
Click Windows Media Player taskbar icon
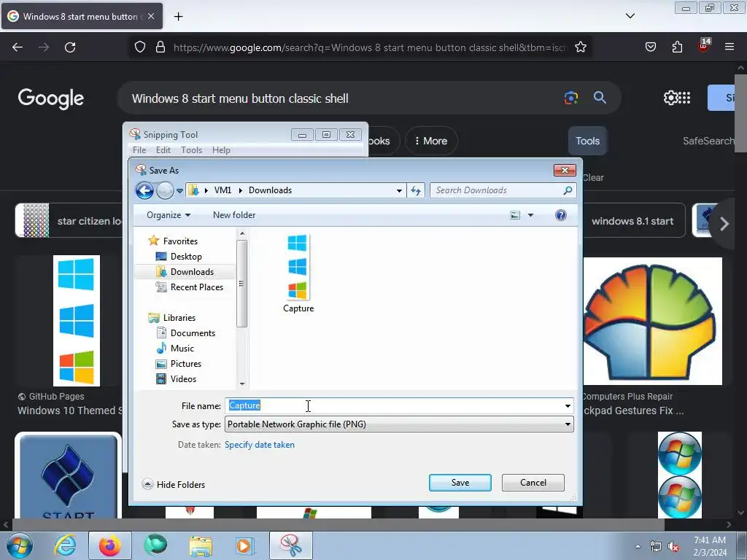coord(245,545)
